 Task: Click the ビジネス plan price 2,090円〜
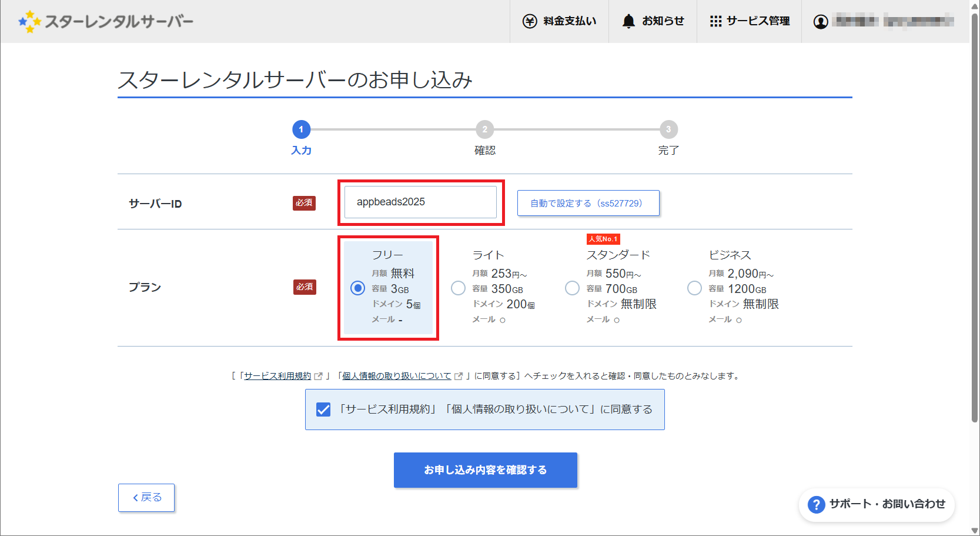(750, 274)
